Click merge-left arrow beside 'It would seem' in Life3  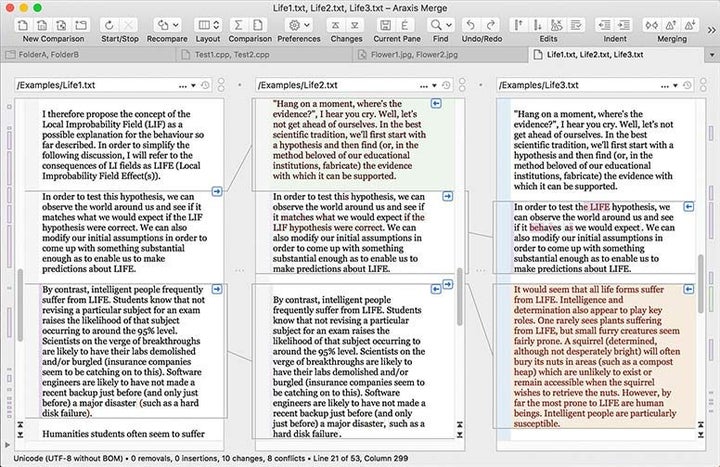689,288
